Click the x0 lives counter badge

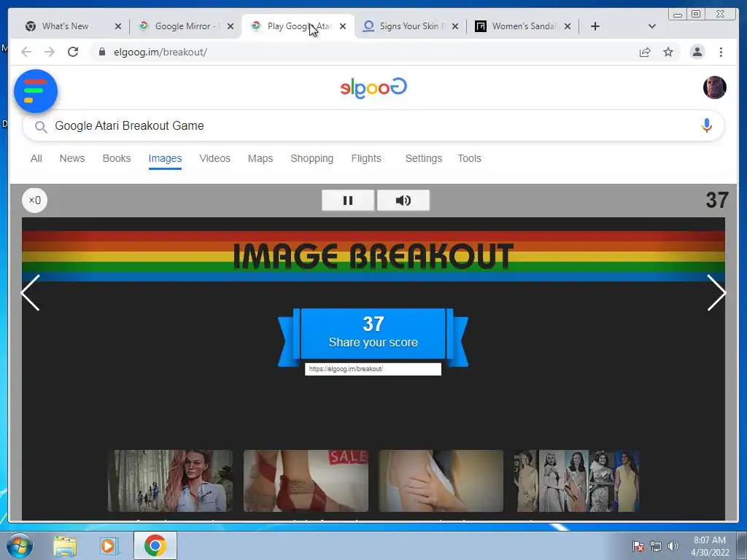coord(35,200)
